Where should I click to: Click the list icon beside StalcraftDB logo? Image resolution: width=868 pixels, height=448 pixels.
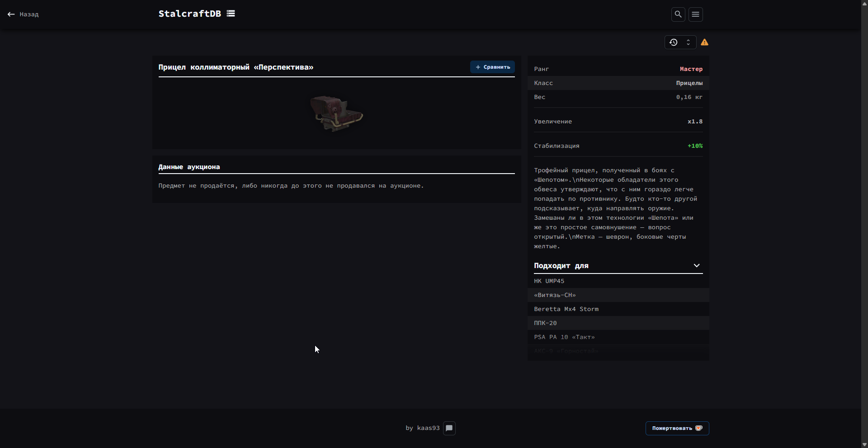point(231,14)
